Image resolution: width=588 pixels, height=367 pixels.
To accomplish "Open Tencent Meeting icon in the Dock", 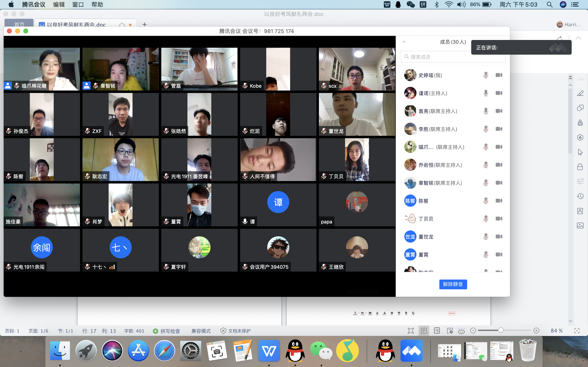I will click(x=411, y=351).
